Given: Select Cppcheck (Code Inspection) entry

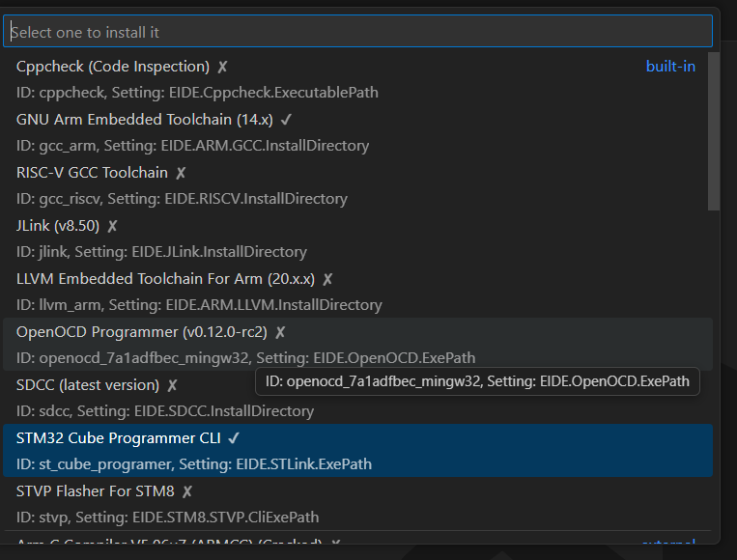Looking at the screenshot, I should [x=357, y=79].
